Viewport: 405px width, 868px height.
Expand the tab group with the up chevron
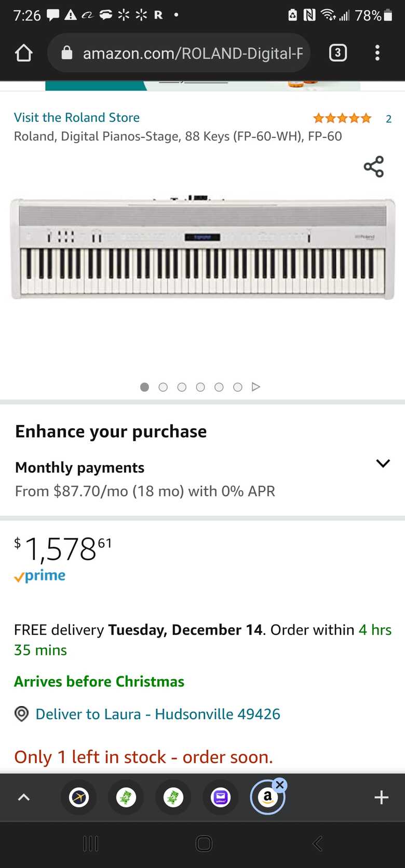(x=24, y=797)
